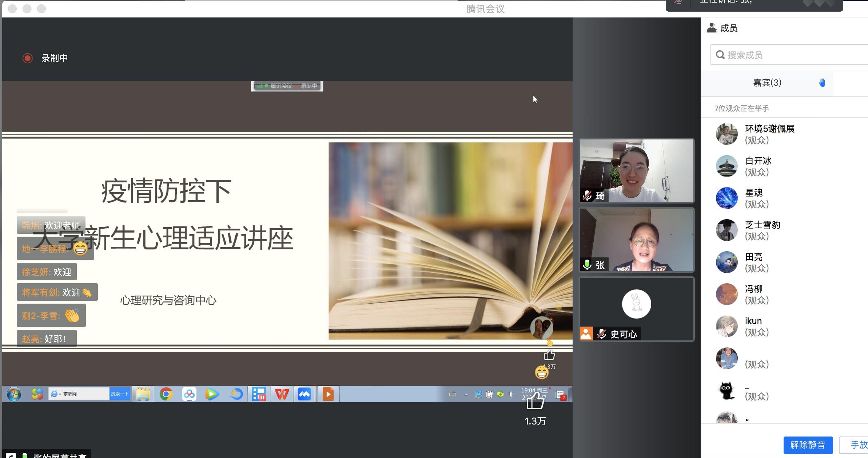The image size is (868, 458).
Task: Click the grinning emoji reaction icon
Action: 541,372
